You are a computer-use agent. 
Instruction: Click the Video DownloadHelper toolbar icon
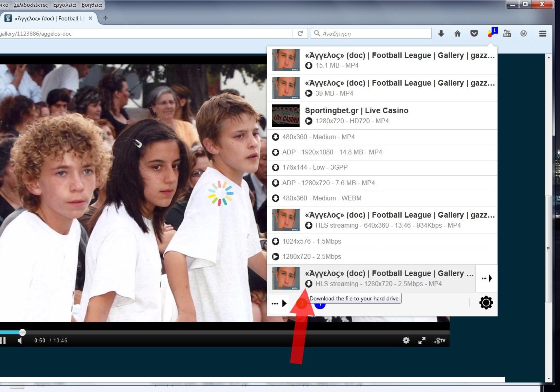click(x=491, y=34)
